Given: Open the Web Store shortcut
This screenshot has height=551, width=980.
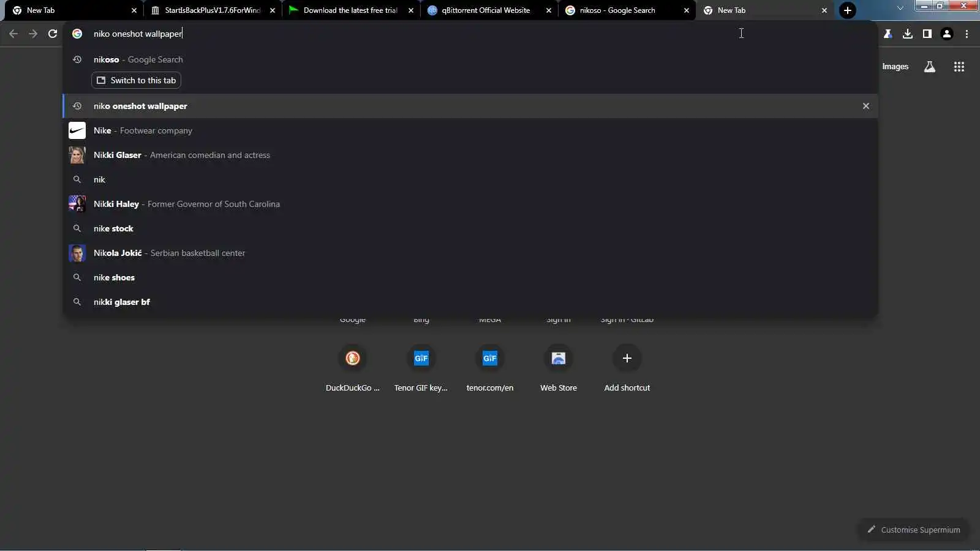Looking at the screenshot, I should pos(559,358).
